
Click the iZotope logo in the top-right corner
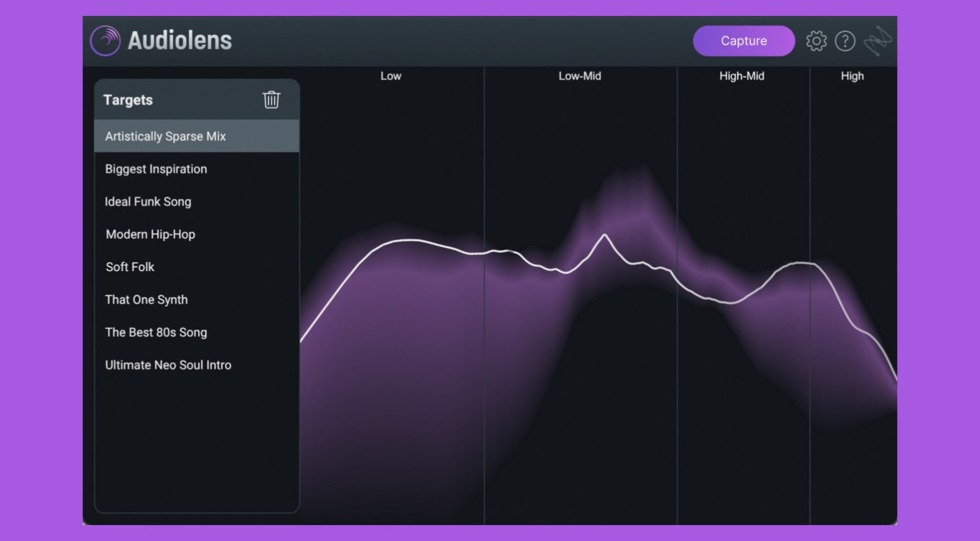pyautogui.click(x=877, y=41)
